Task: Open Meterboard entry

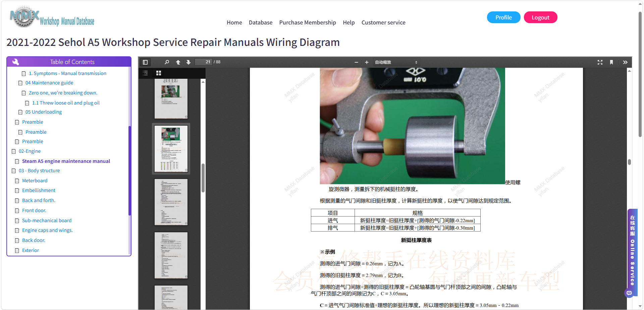Action: 35,181
